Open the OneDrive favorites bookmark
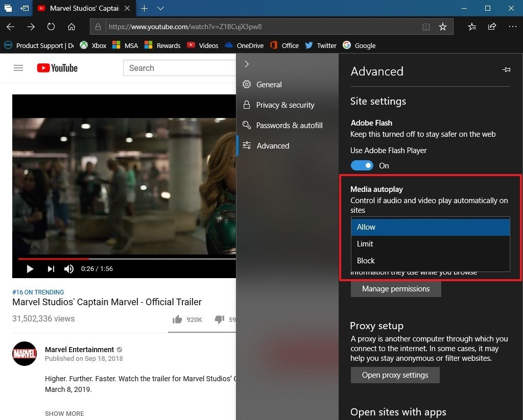This screenshot has height=420, width=523. point(244,45)
